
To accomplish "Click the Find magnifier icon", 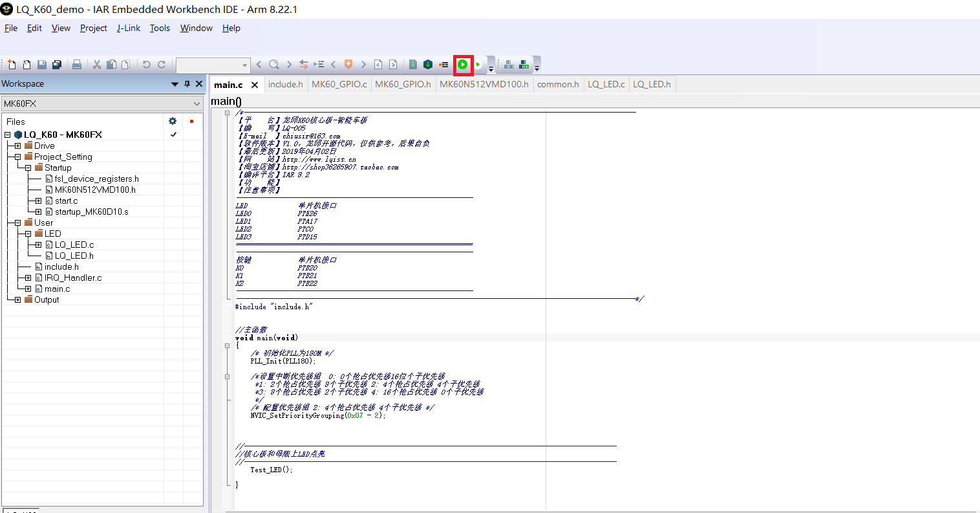I will pyautogui.click(x=274, y=64).
